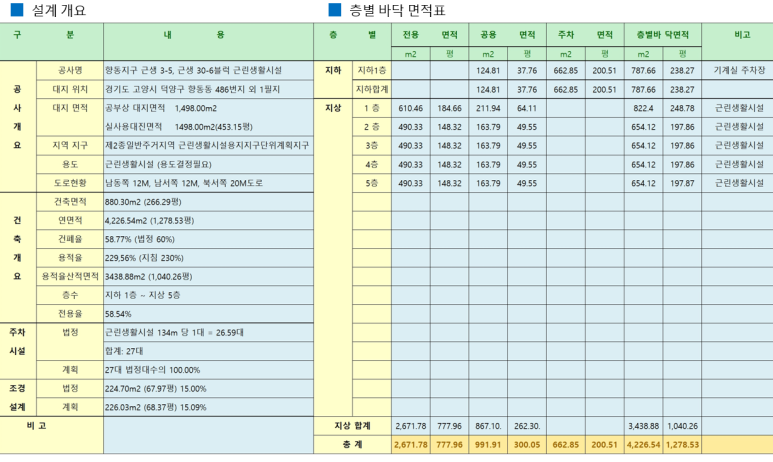Click '근린생활시설 (용도결정필요)' cell

pyautogui.click(x=209, y=164)
